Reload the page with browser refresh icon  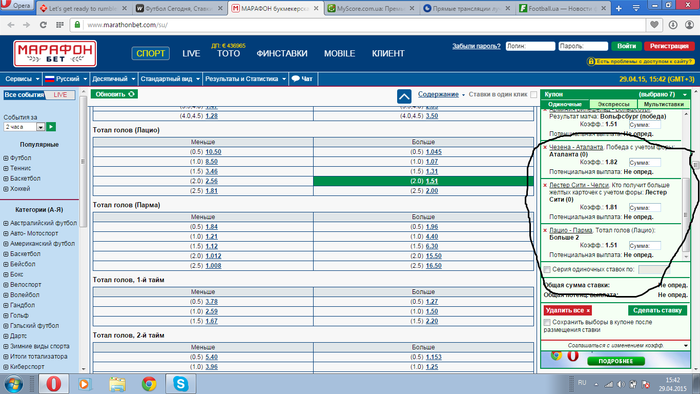pyautogui.click(x=43, y=25)
